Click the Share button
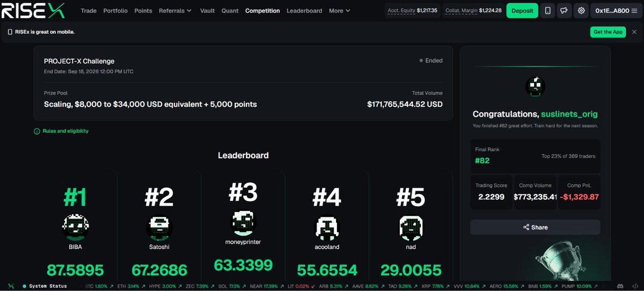644x291 pixels. pyautogui.click(x=535, y=227)
